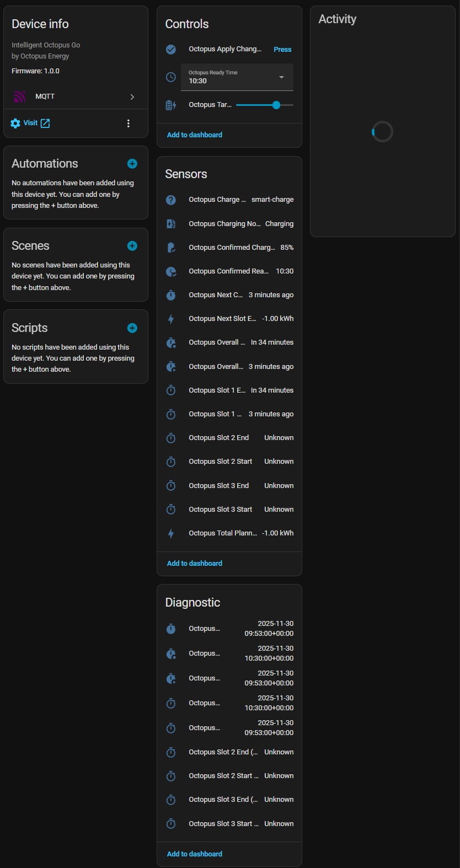
Task: Click the Octopus Slot 2 End timer icon
Action: point(171,438)
